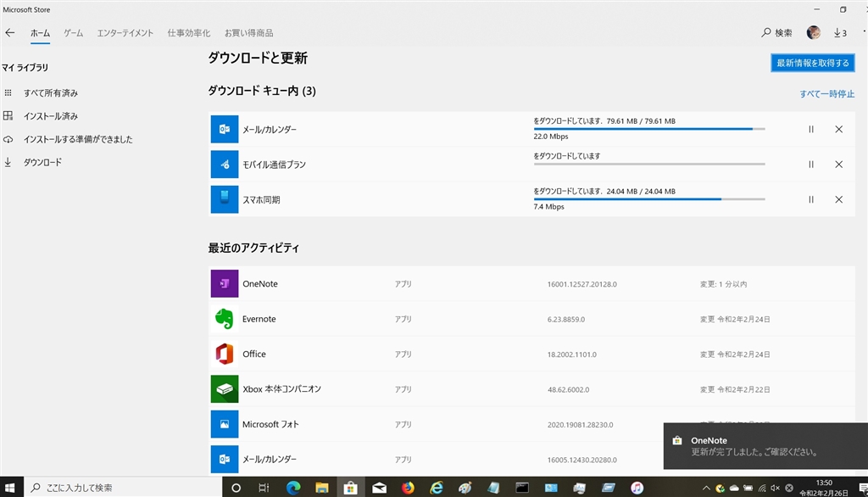Viewport: 868px width, 497px height.
Task: Open Xbox 本体コンパニオン app icon
Action: point(225,388)
